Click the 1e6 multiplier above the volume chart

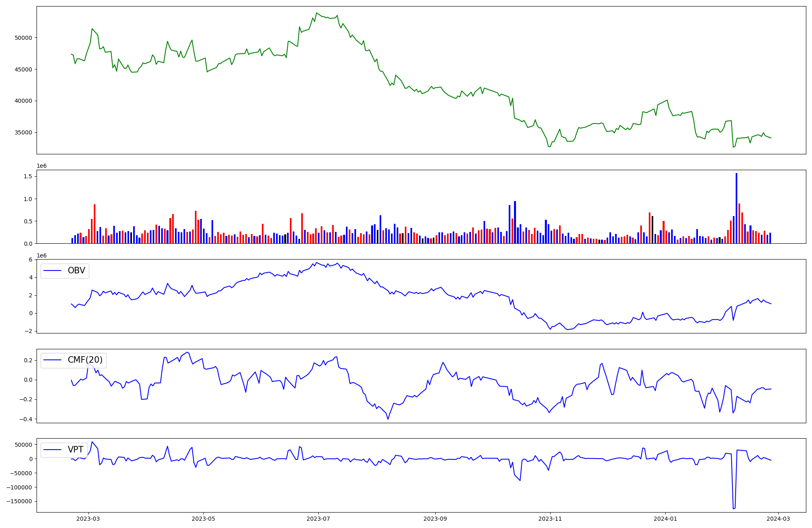[42, 166]
